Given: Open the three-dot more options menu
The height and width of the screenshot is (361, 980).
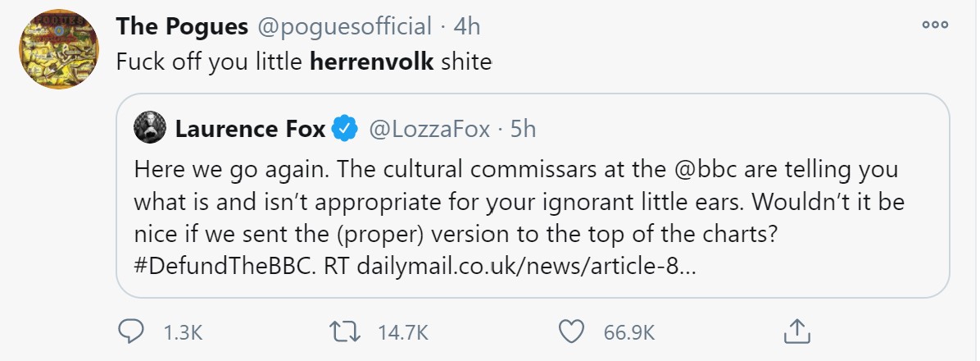Looking at the screenshot, I should [x=935, y=25].
